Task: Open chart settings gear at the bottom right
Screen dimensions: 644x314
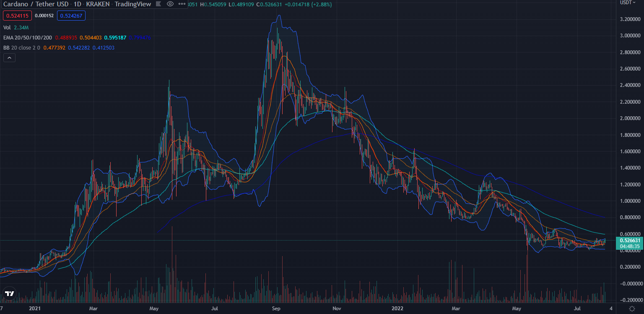Action: tap(632, 309)
